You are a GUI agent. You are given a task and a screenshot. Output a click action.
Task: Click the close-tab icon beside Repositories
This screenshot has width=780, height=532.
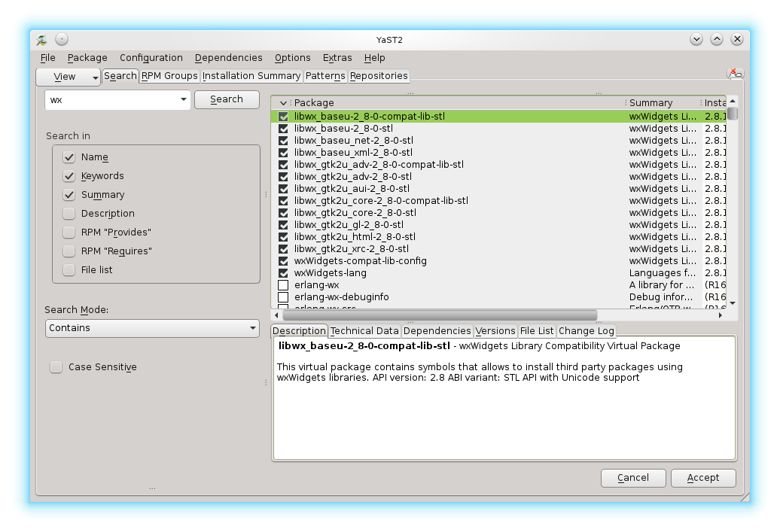coord(736,74)
